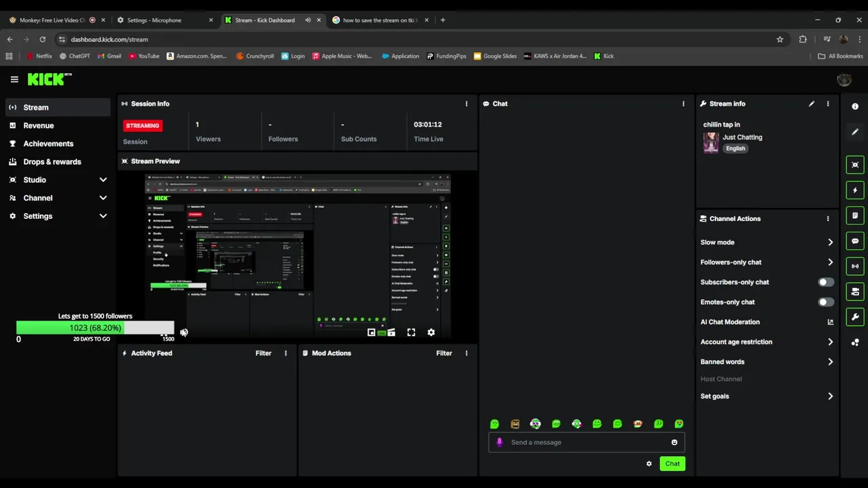This screenshot has height=488, width=868.
Task: Open Drops & rewards in the left sidebar
Action: [x=58, y=162]
